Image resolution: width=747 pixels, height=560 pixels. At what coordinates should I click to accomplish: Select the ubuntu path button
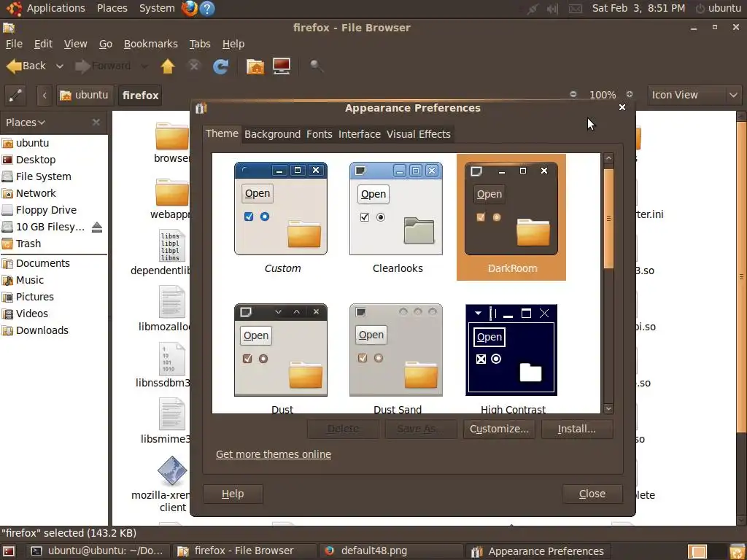coord(85,96)
